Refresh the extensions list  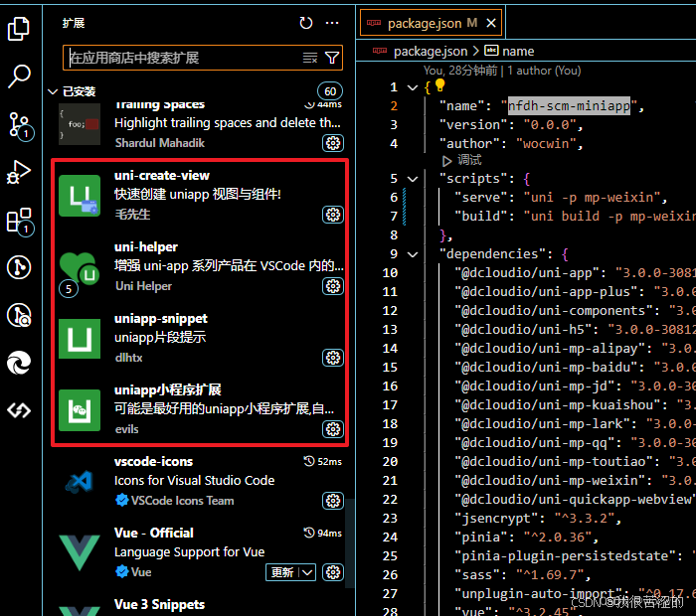[x=306, y=23]
